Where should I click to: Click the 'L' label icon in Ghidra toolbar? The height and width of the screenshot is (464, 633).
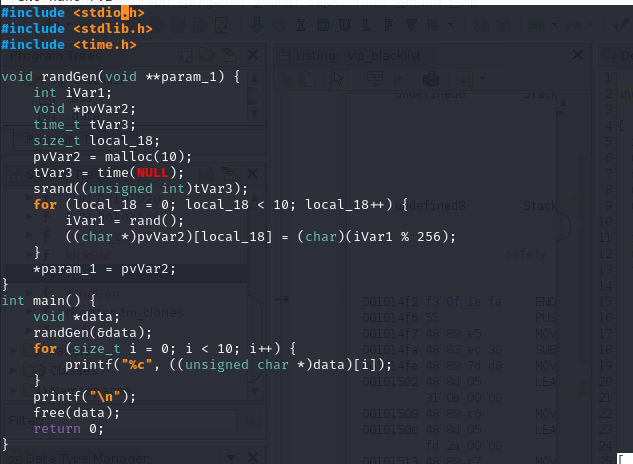(367, 25)
